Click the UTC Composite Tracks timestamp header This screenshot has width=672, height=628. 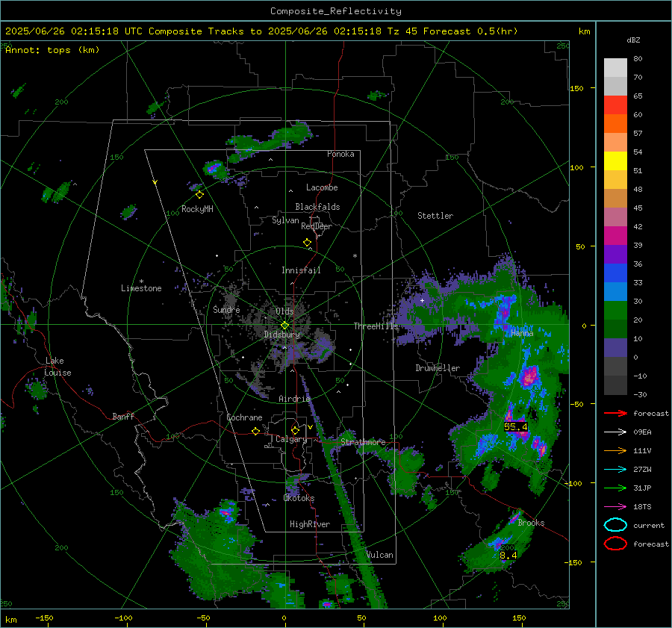click(261, 31)
